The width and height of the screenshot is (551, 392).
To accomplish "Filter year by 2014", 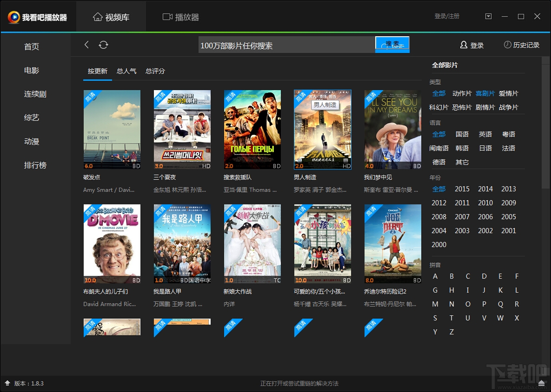I will click(x=485, y=189).
